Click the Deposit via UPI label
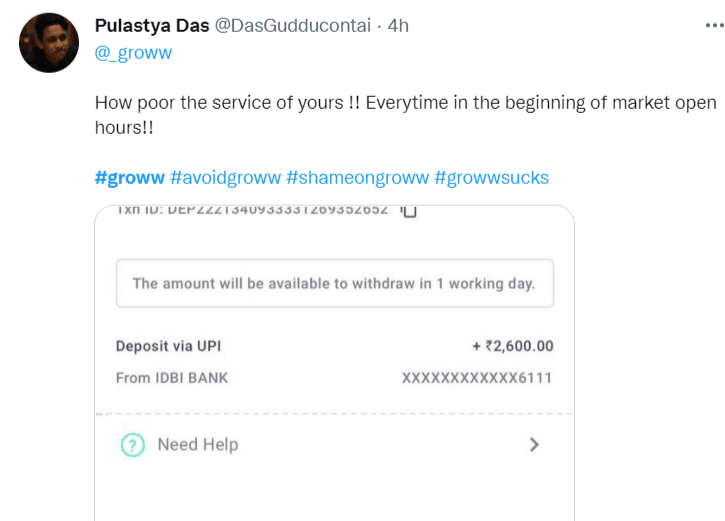Viewport: 725px width, 521px height. coord(168,346)
